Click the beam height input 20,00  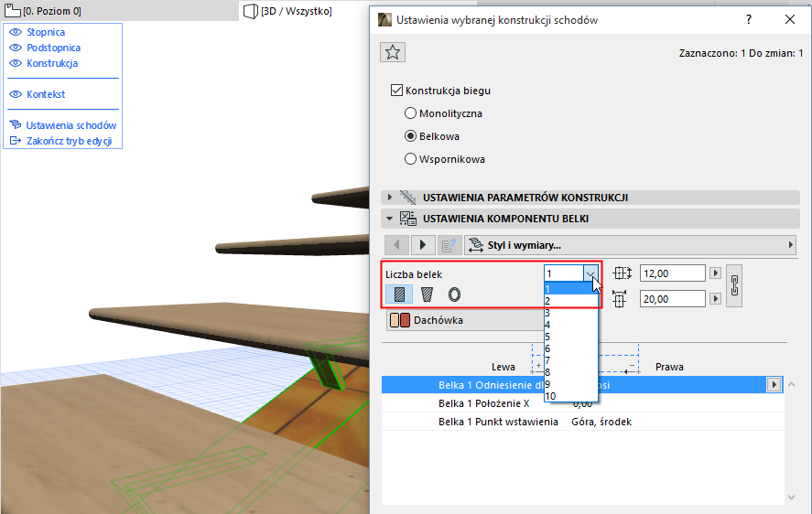point(672,299)
